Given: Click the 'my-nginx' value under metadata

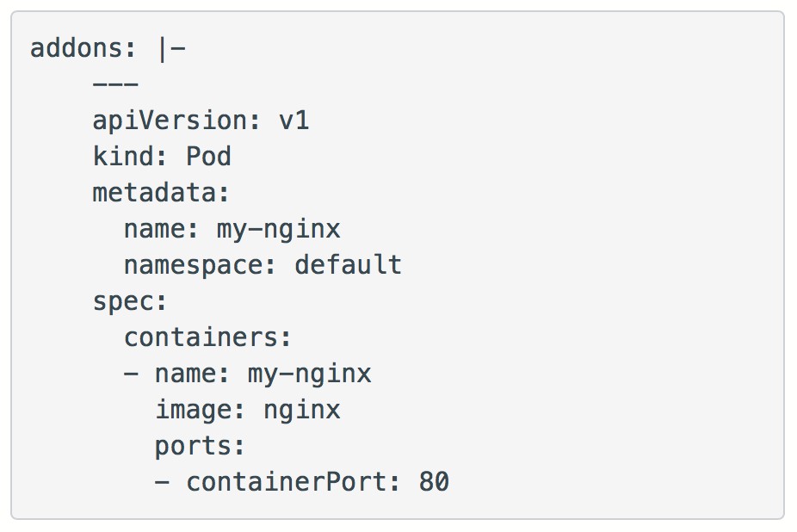Looking at the screenshot, I should click(279, 229).
